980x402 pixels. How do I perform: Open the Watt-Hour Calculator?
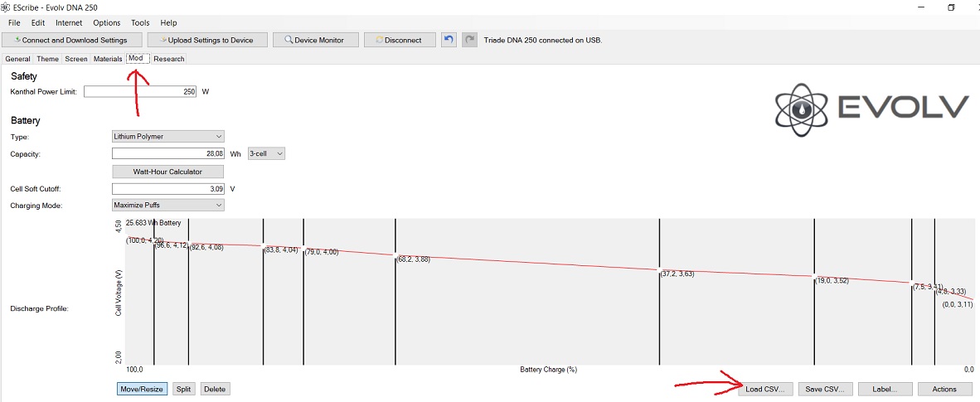[x=167, y=172]
